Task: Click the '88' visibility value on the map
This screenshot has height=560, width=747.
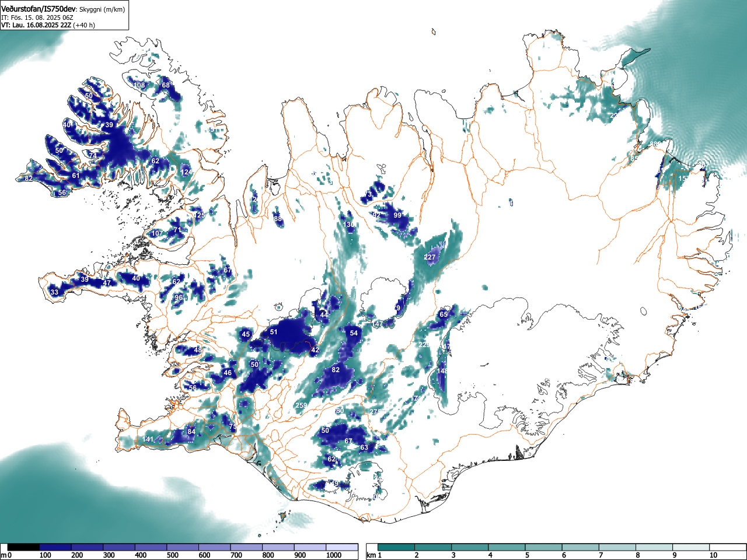Action: coord(278,219)
